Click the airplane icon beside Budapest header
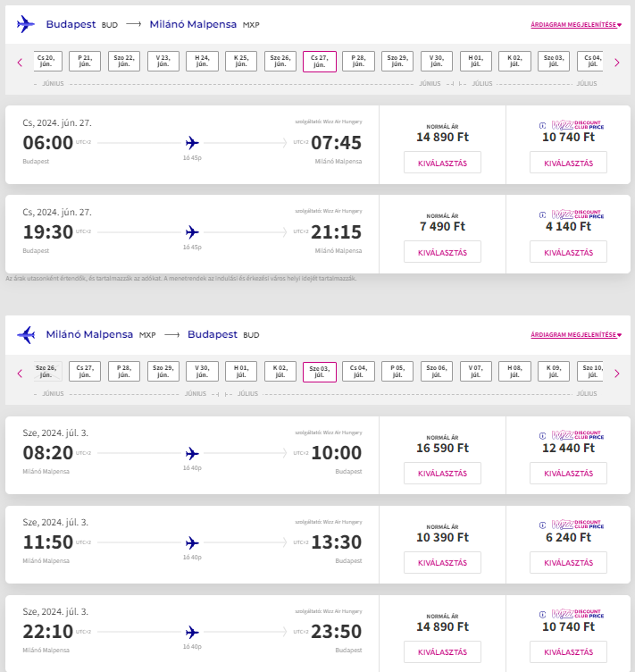This screenshot has height=672, width=635. click(26, 24)
